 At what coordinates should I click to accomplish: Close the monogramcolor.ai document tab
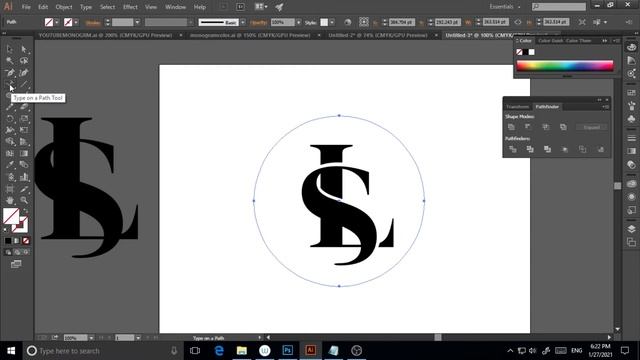[319, 36]
